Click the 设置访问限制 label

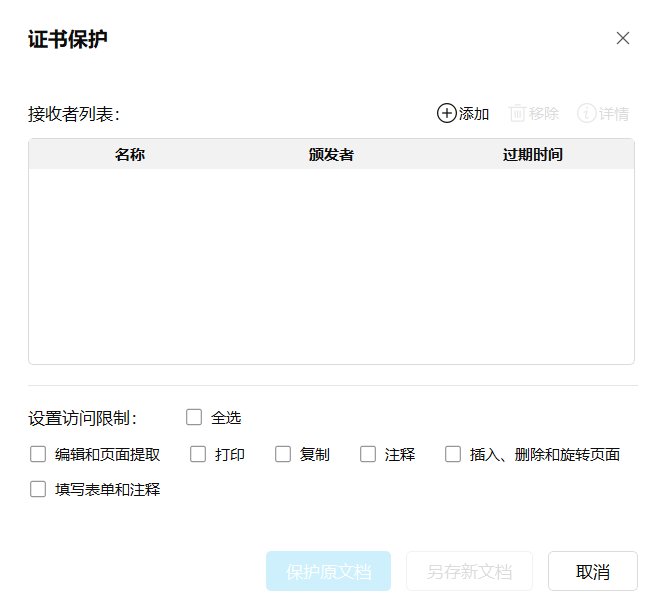coord(83,418)
